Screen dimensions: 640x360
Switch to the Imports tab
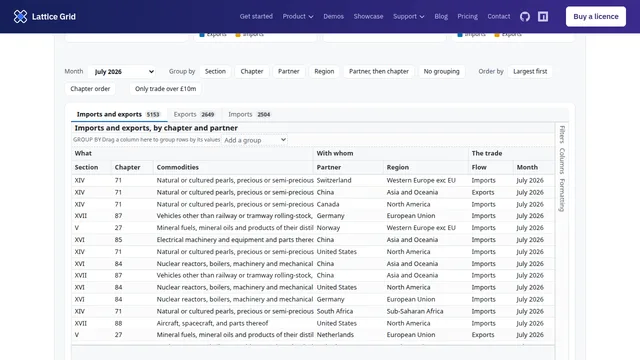[249, 114]
